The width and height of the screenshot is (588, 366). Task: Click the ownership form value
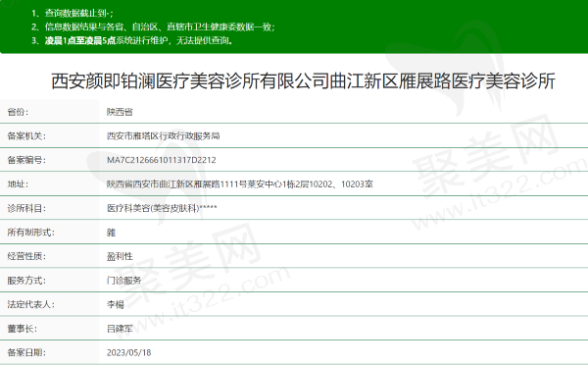click(x=111, y=233)
